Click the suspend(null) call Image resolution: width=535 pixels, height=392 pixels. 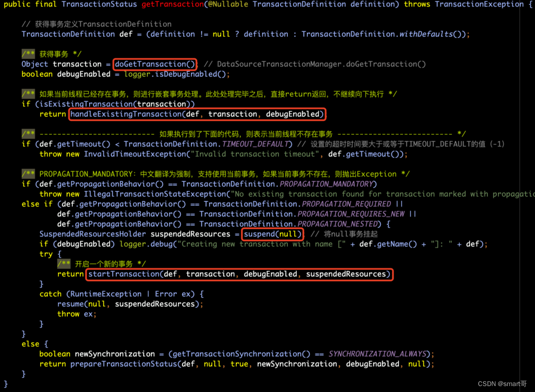click(272, 234)
